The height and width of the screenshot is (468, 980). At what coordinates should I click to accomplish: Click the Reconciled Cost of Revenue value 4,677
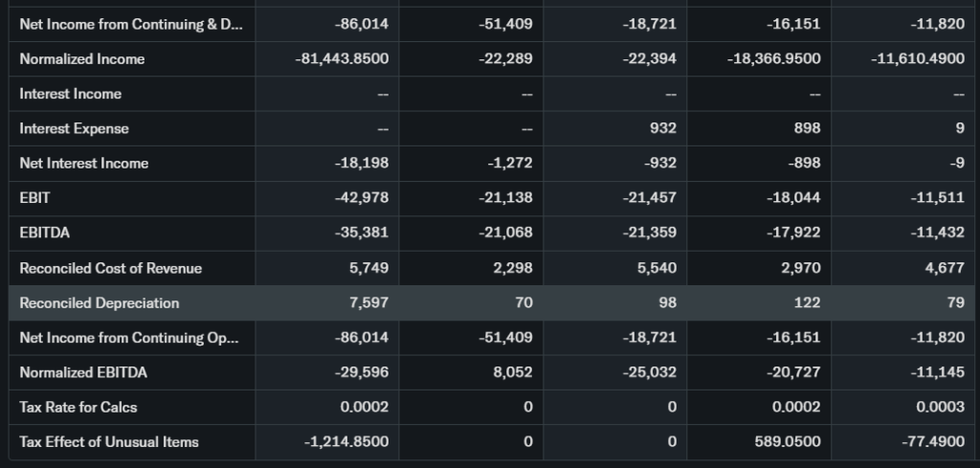944,268
